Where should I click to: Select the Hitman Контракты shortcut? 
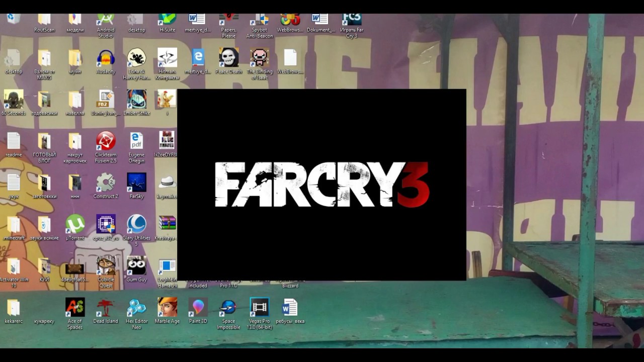[167, 64]
